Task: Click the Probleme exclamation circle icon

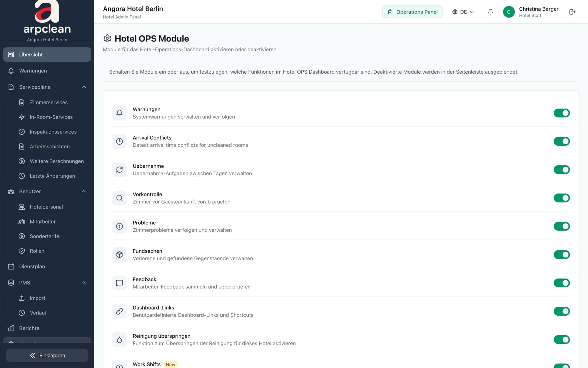Action: click(119, 226)
